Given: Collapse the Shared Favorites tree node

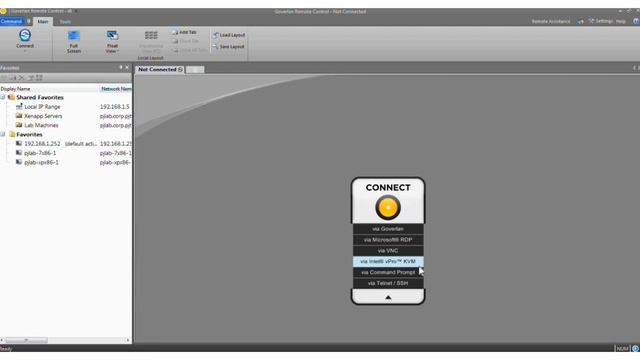Looking at the screenshot, I should [x=3, y=97].
